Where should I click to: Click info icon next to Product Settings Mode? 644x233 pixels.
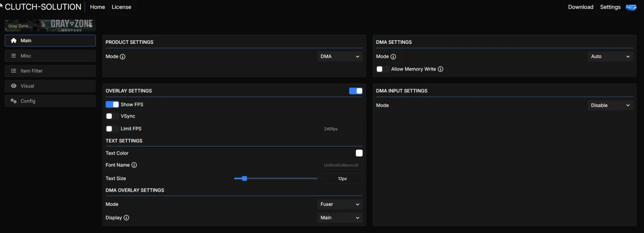(x=123, y=57)
